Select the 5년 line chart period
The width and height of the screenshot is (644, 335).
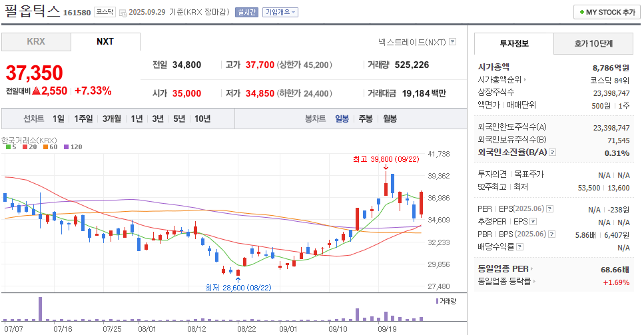pos(179,119)
